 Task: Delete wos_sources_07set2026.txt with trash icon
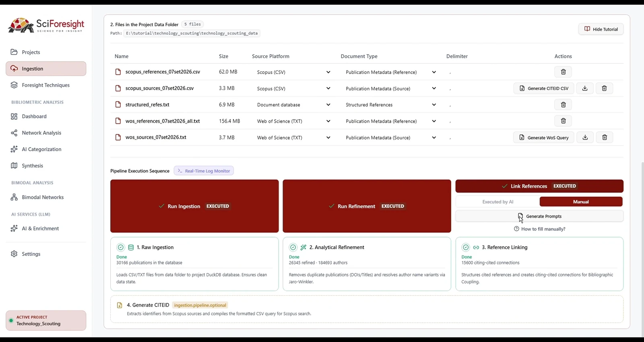tap(604, 137)
